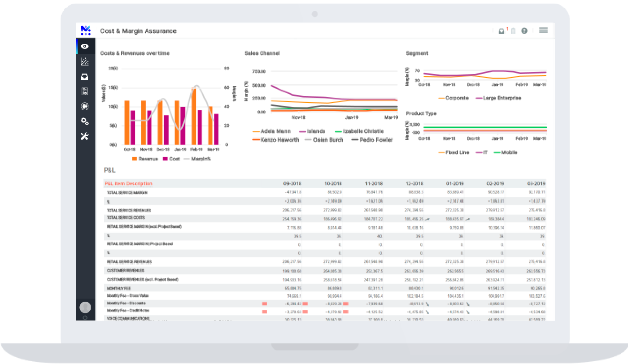Open the hamburger menu in top right

pos(543,30)
